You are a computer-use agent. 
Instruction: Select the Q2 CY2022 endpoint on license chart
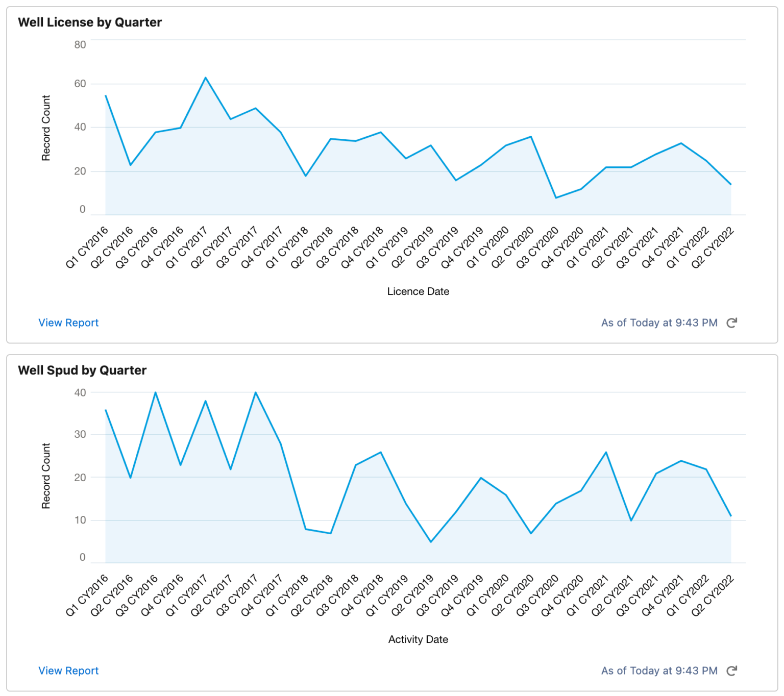click(x=731, y=185)
